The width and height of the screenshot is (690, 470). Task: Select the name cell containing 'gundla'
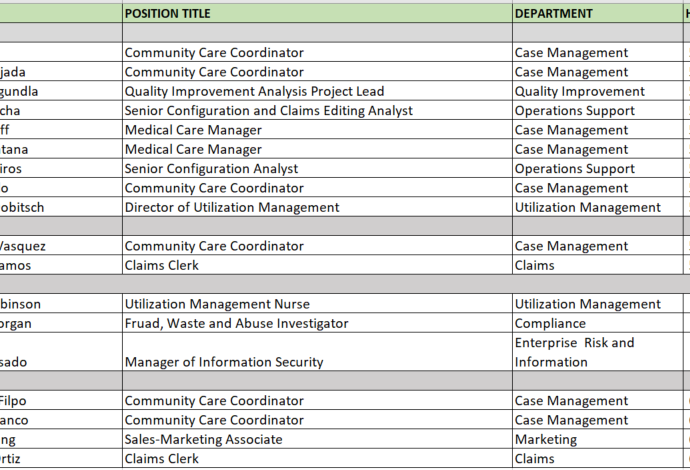tap(61, 91)
